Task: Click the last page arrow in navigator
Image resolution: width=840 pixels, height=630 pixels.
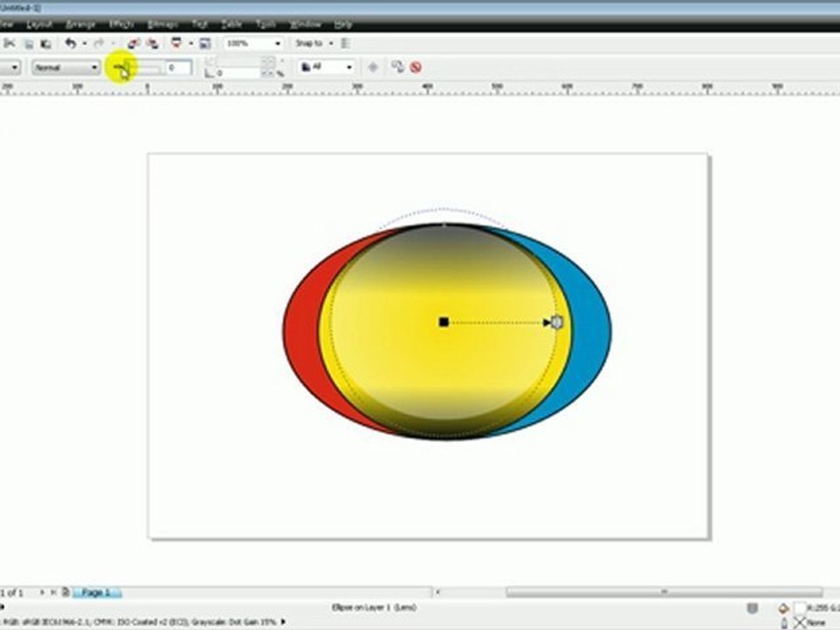Action: pos(53,592)
